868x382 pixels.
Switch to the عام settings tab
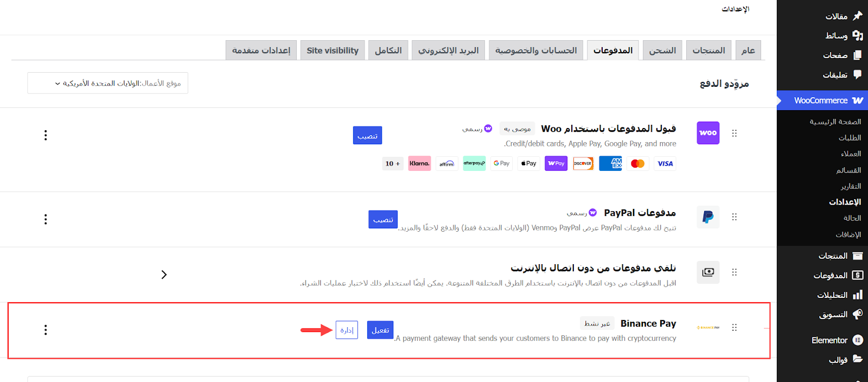pyautogui.click(x=748, y=50)
